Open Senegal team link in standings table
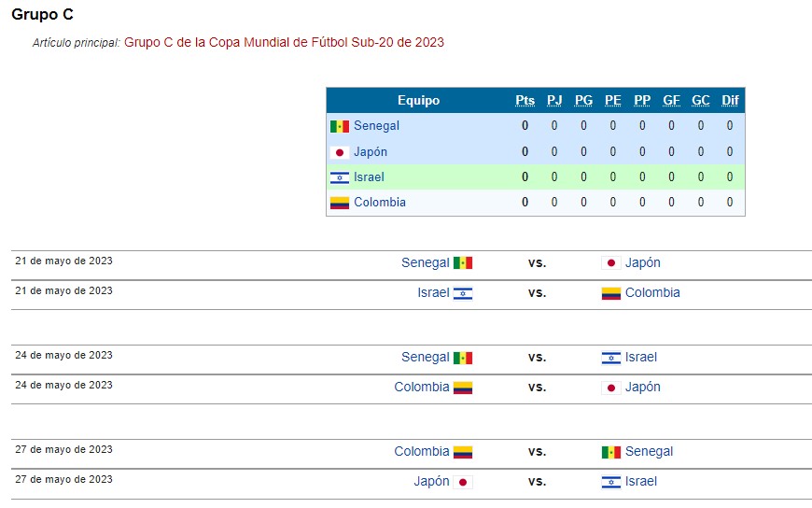This screenshot has width=812, height=508. pyautogui.click(x=376, y=126)
